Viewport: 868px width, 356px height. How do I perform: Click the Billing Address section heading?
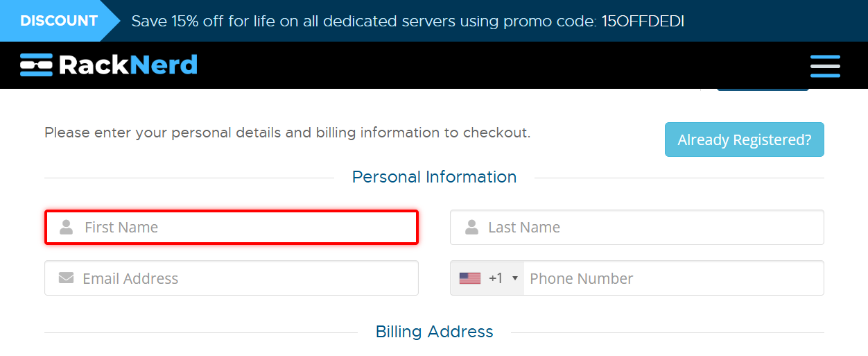click(x=434, y=332)
